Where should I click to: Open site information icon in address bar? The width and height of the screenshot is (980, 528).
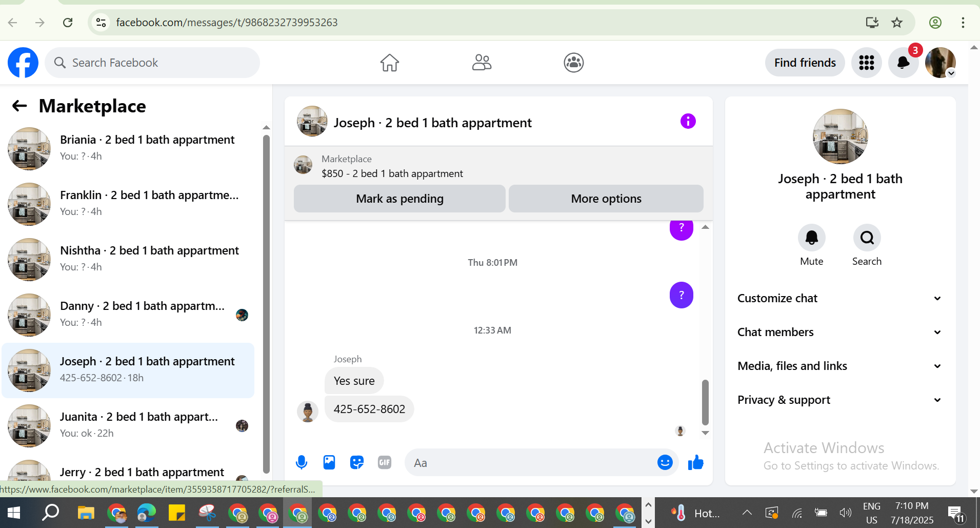101,23
